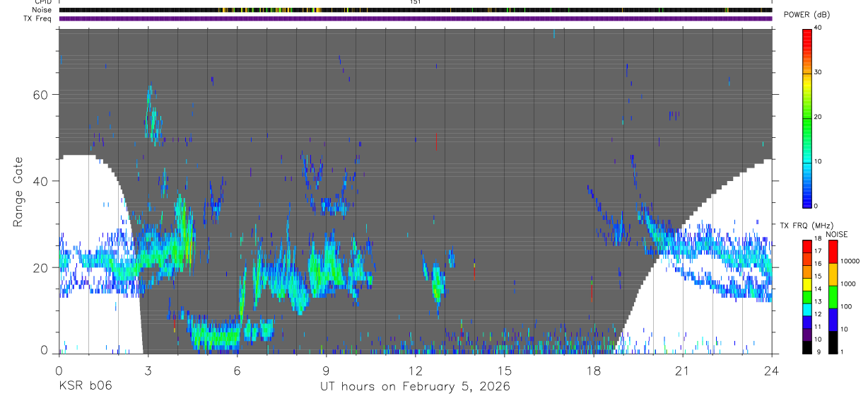Pick the orange NOISE swatch between 1000 and 10000
868x401 pixels.
(833, 273)
